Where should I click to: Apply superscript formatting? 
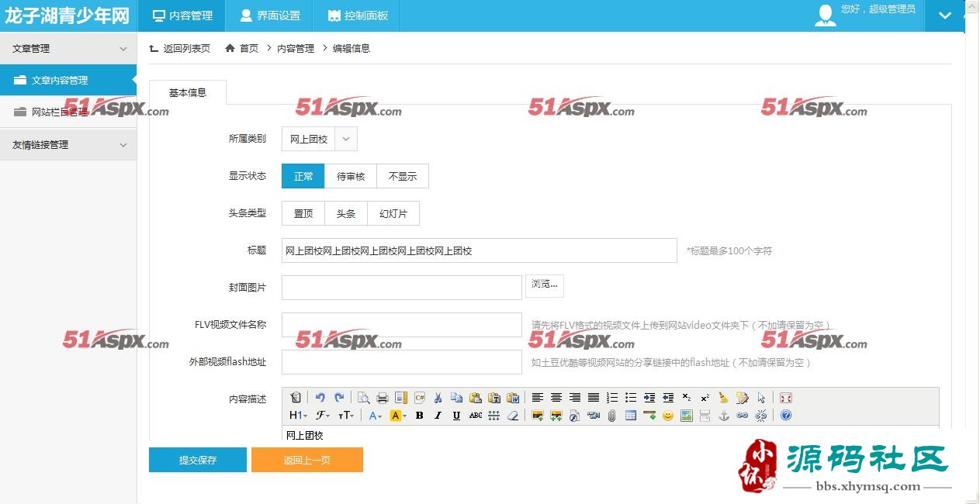tap(705, 398)
